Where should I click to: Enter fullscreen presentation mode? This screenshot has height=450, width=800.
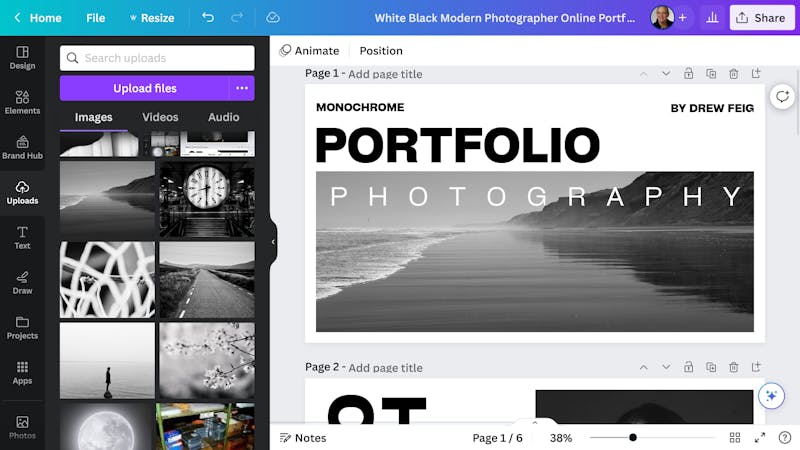pos(760,437)
